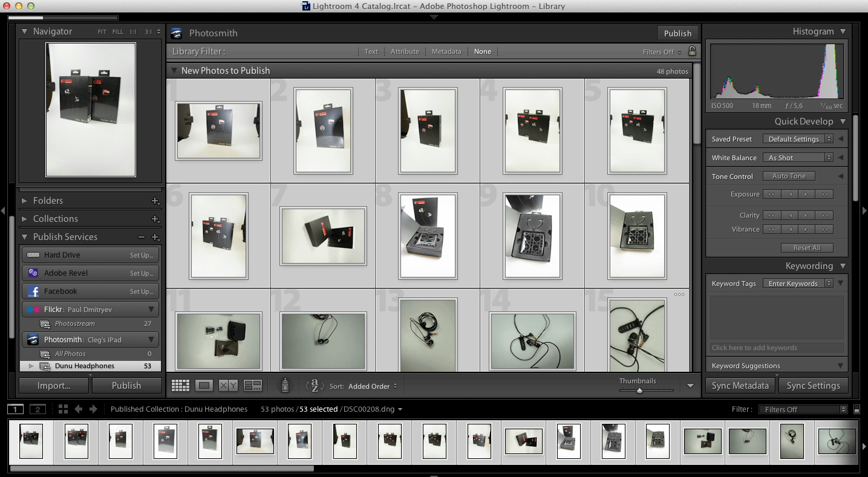This screenshot has width=868, height=477.
Task: Select Flickr Photostream collection
Action: (x=91, y=323)
